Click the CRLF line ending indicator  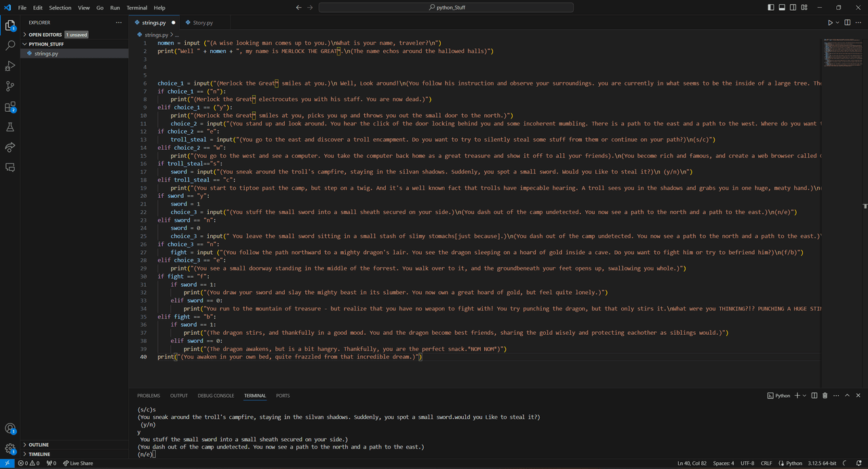[x=766, y=464]
